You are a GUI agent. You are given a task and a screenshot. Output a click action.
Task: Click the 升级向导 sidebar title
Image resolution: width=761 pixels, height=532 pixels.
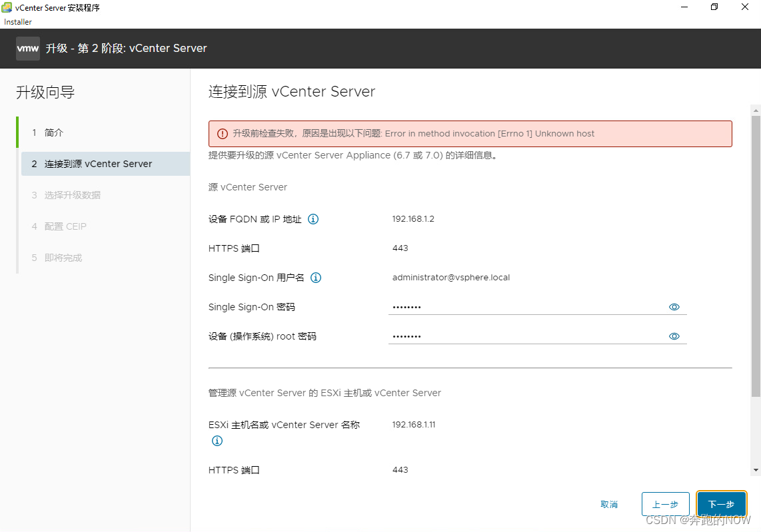click(45, 92)
